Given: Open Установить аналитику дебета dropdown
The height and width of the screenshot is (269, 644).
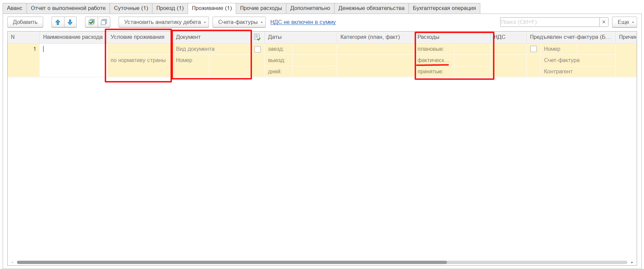Looking at the screenshot, I should coord(164,22).
